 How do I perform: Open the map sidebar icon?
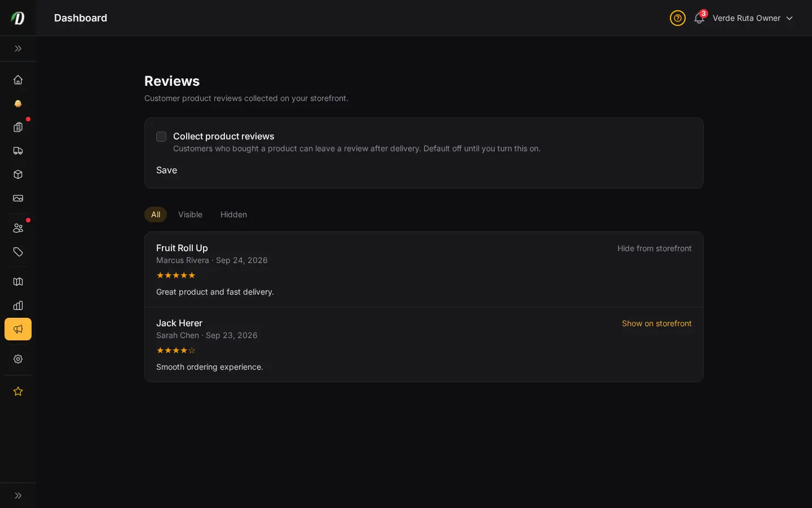click(x=18, y=282)
